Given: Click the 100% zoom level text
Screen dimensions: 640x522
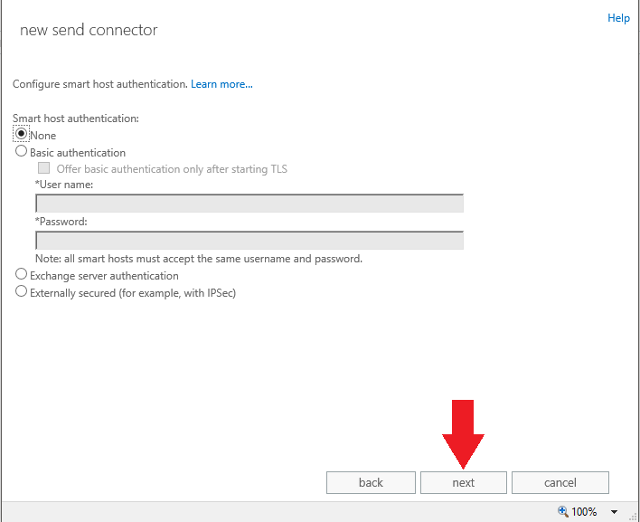Looking at the screenshot, I should [x=584, y=512].
